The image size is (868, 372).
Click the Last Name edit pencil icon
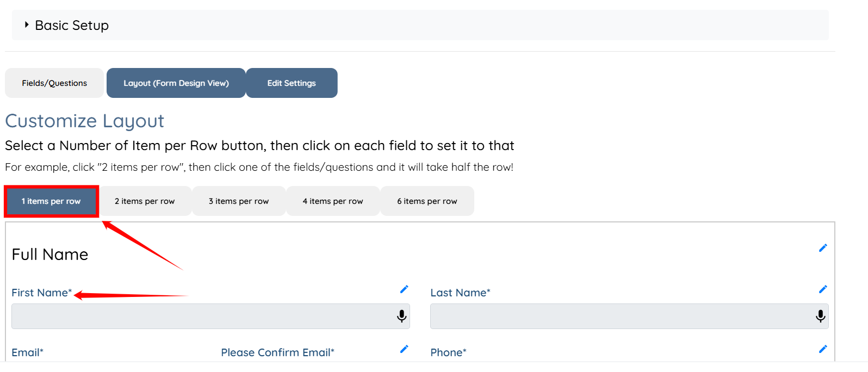pos(823,289)
